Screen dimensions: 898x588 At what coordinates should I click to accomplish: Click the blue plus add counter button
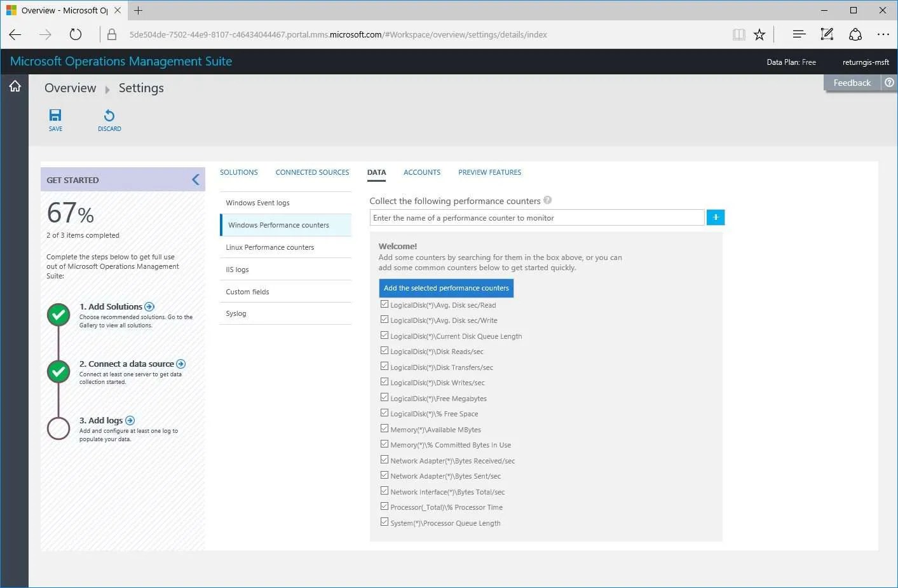[x=716, y=217]
